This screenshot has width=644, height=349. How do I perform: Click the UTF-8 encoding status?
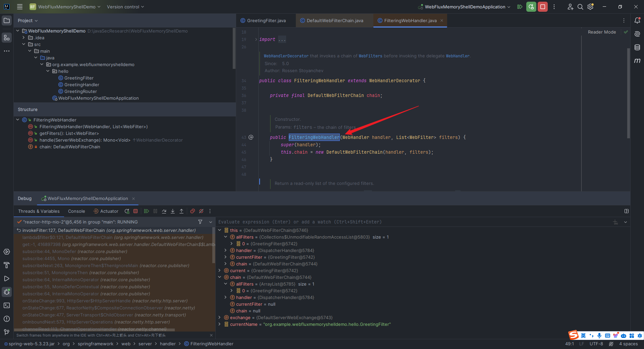596,344
